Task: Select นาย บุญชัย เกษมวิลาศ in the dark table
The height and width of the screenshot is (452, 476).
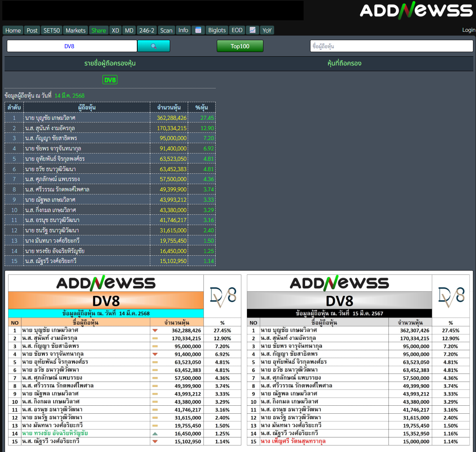Action: 50,118
